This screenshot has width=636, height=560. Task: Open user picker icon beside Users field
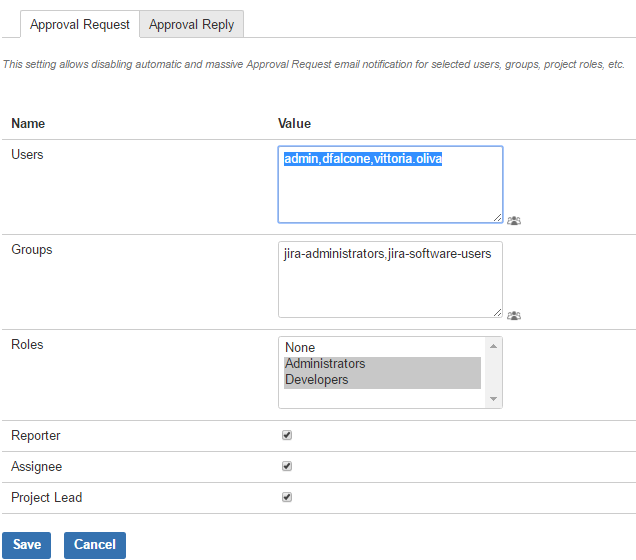(x=514, y=220)
